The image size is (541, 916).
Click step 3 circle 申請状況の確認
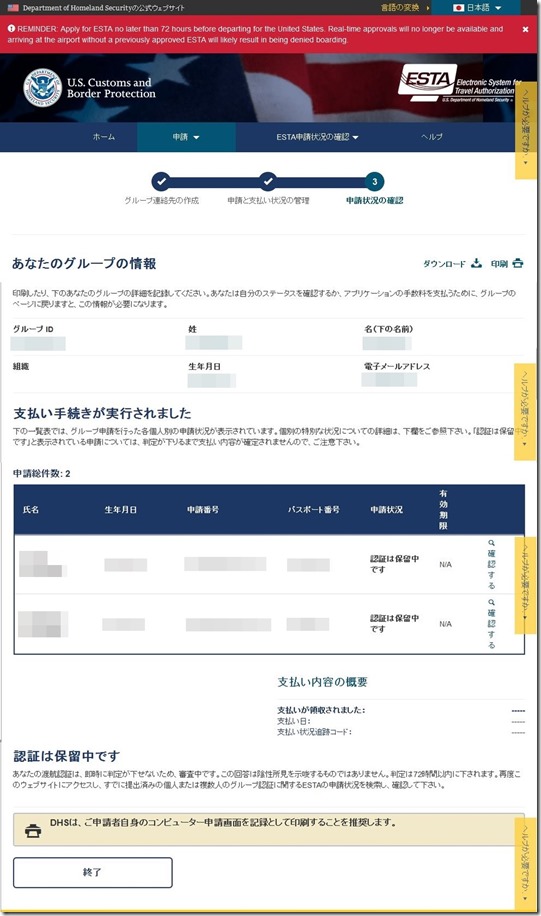point(374,182)
